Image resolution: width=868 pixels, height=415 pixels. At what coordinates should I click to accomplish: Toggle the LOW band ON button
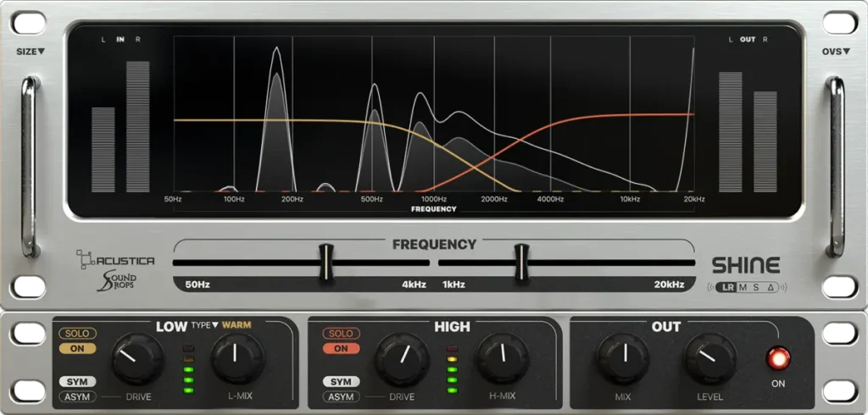[77, 349]
